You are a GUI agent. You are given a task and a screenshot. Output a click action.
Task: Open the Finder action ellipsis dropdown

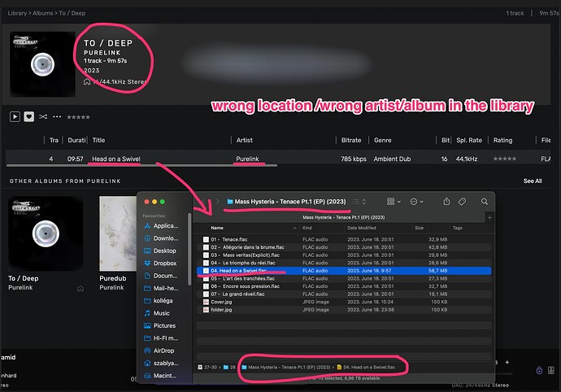pyautogui.click(x=416, y=202)
